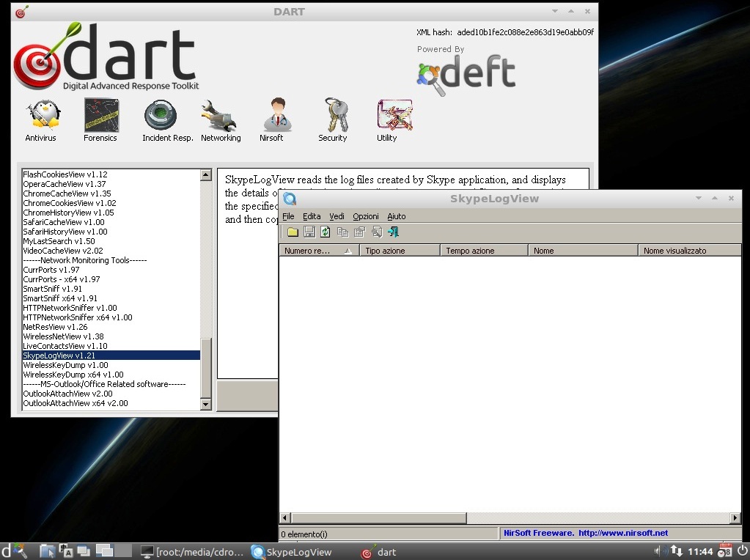Switch to the dart taskbar entry
The image size is (750, 560).
(x=379, y=552)
